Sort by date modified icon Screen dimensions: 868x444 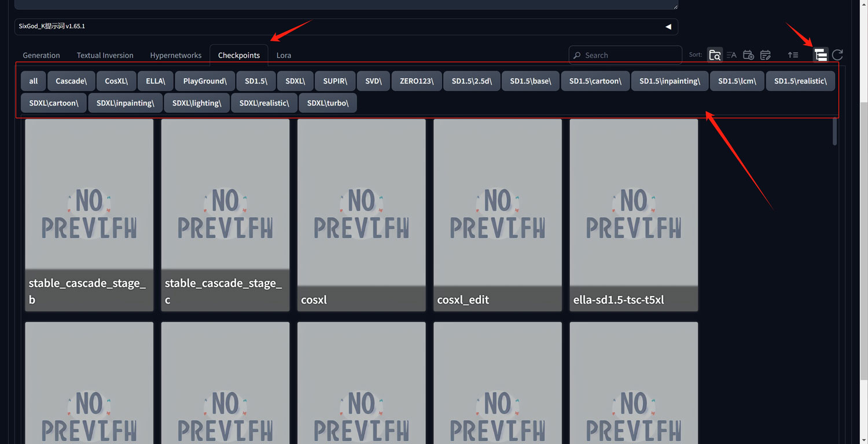(x=765, y=55)
